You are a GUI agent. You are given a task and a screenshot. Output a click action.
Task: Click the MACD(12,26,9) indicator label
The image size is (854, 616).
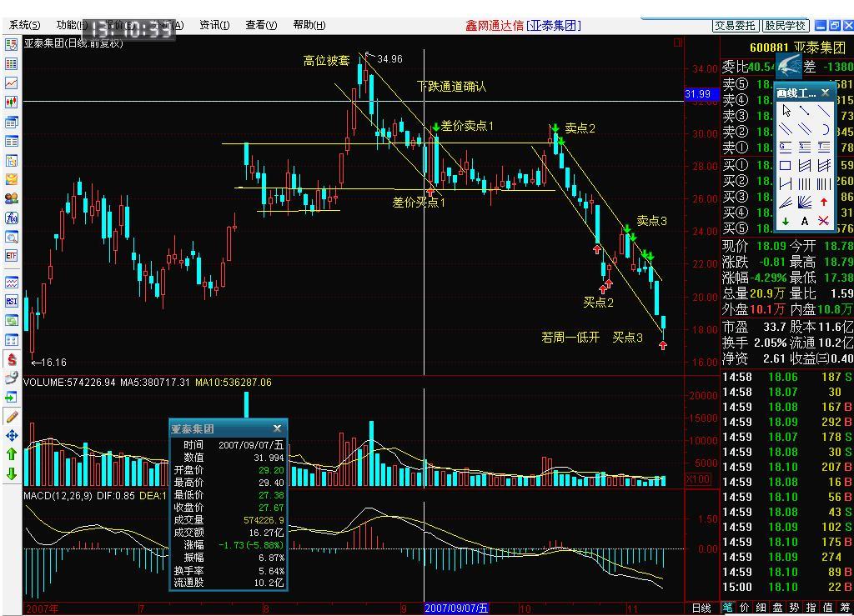(58, 496)
